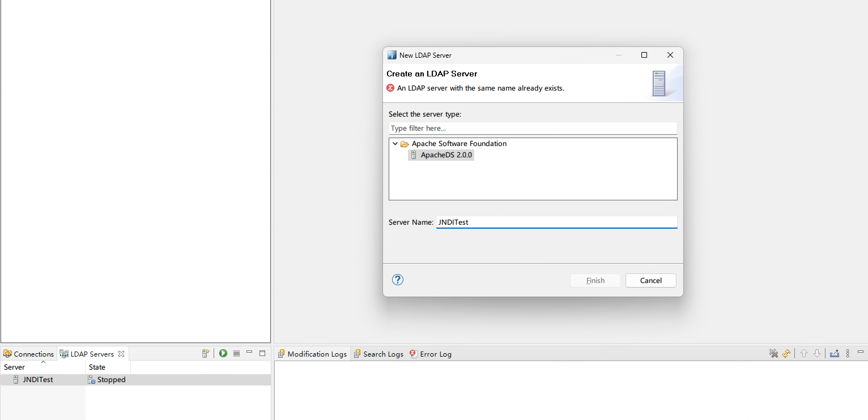Click the grey Stop server icon
The image size is (868, 420).
(236, 353)
